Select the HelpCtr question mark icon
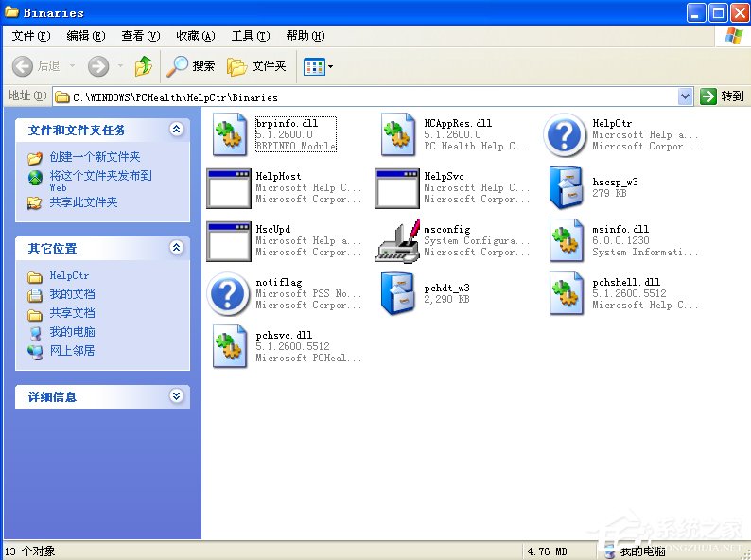 (565, 135)
